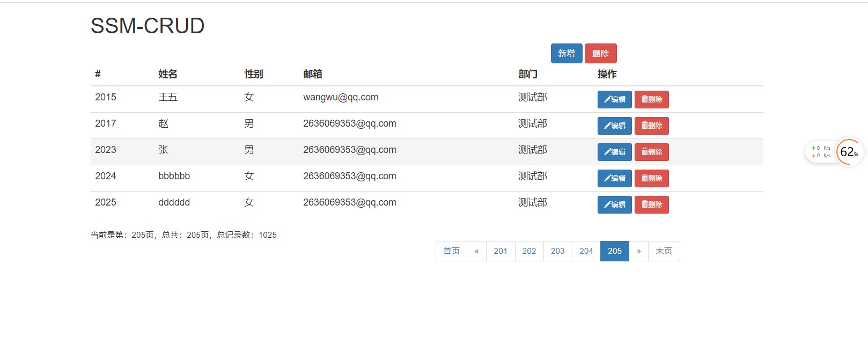Click the 姓名 column header
Screen dimensions: 868x344
pos(168,74)
